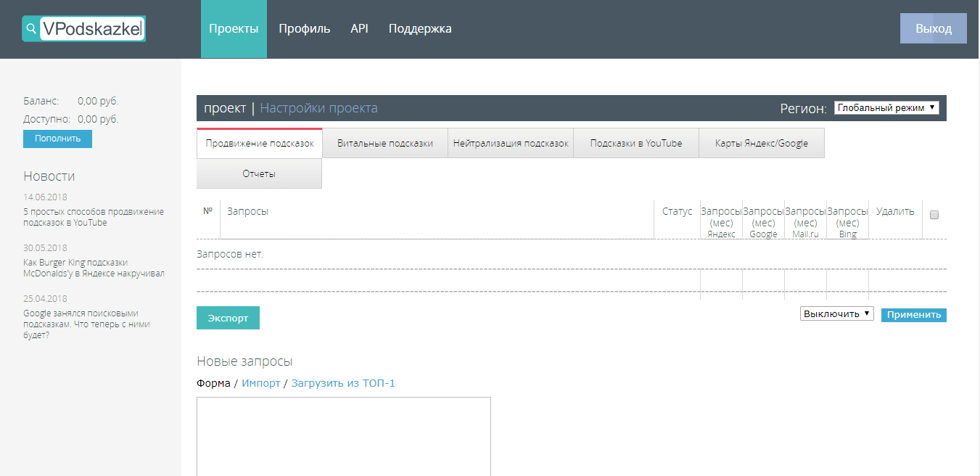Open the Поддержка page
Viewport: 980px width, 476px height.
pos(420,29)
